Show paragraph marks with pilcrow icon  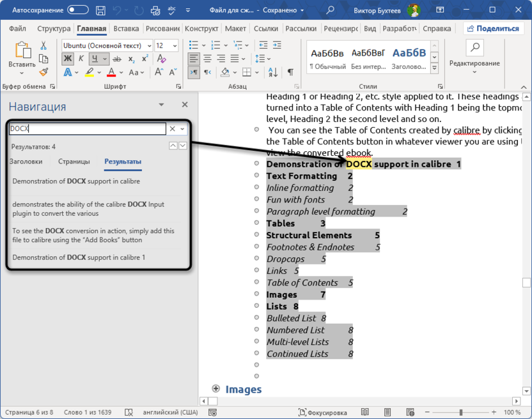point(290,73)
